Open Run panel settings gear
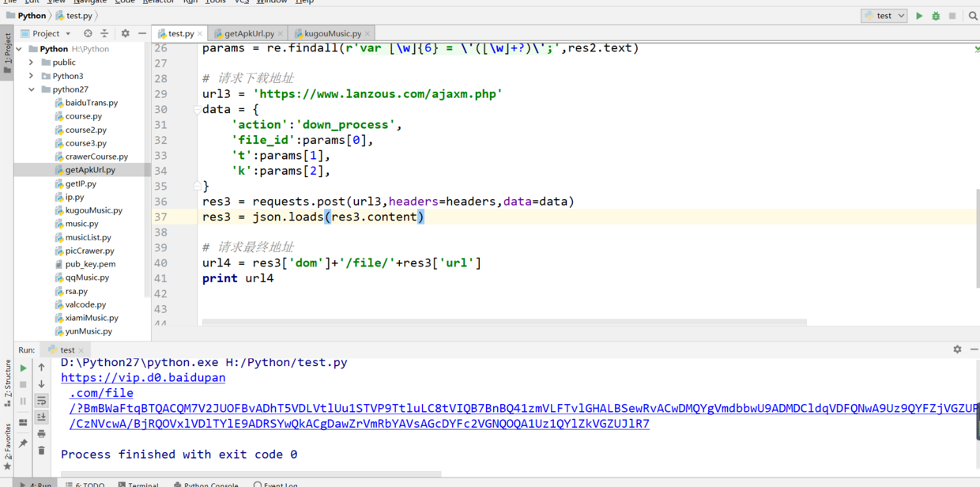Screen dimensions: 980x487 pyautogui.click(x=957, y=349)
